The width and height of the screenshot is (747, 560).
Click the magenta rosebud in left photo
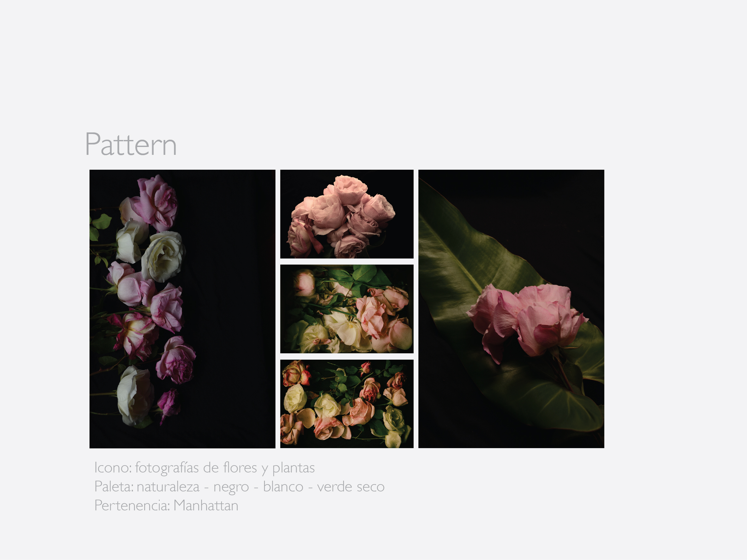168,405
